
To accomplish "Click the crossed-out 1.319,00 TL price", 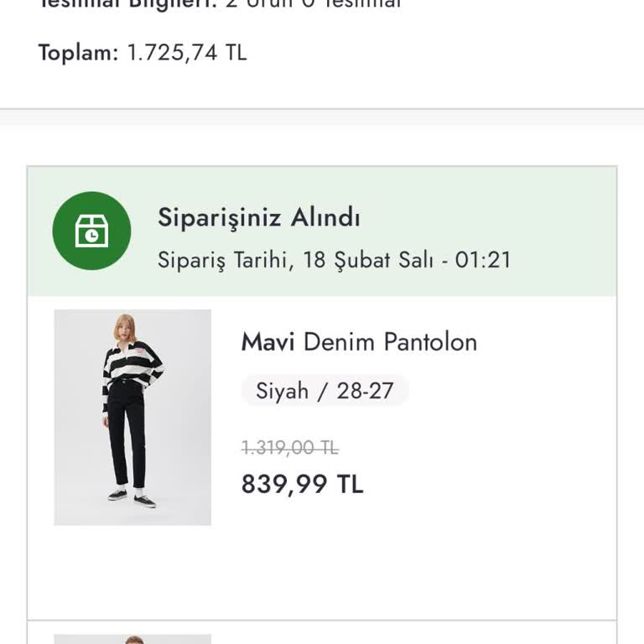I will pos(289,449).
